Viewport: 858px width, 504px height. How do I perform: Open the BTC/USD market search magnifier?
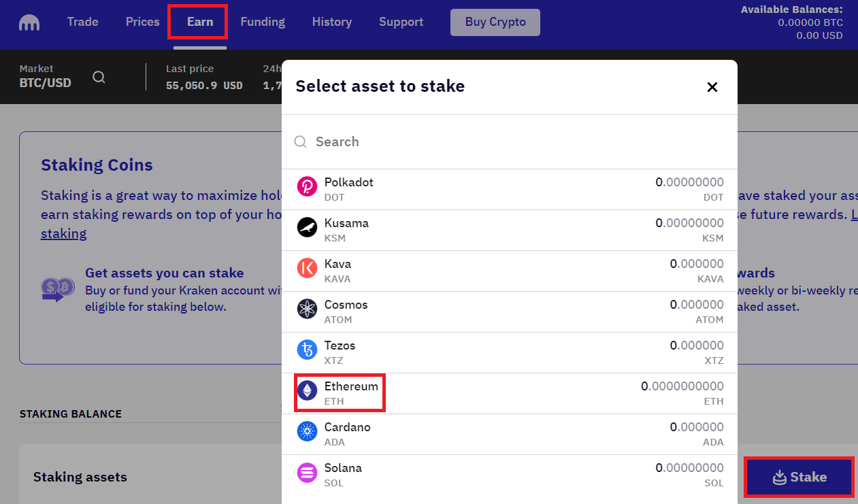point(99,77)
